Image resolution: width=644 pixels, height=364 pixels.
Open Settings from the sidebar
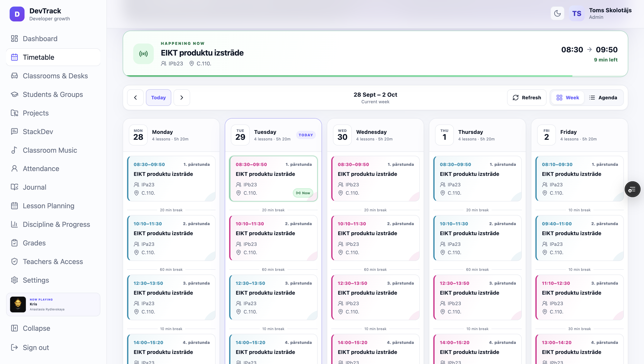(53, 280)
